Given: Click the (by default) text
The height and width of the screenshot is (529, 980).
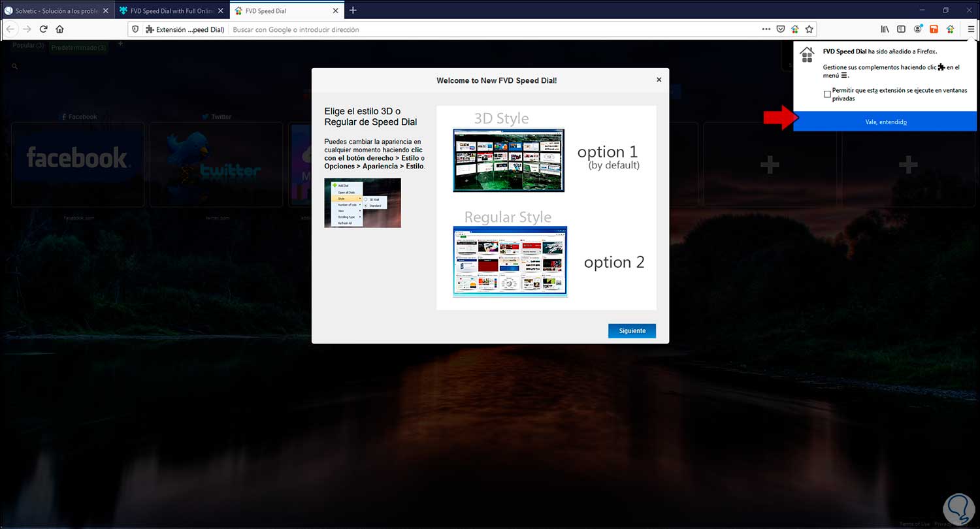Looking at the screenshot, I should coord(614,165).
